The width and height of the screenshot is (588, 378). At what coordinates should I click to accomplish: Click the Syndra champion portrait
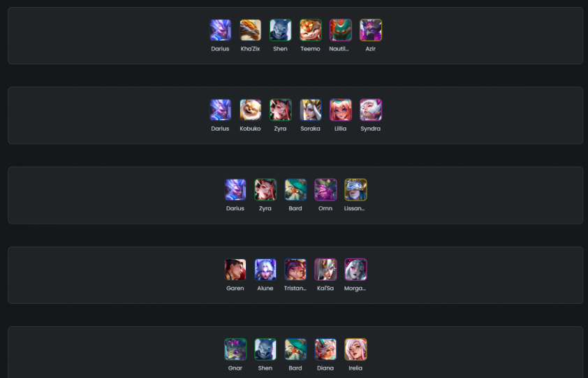point(371,110)
